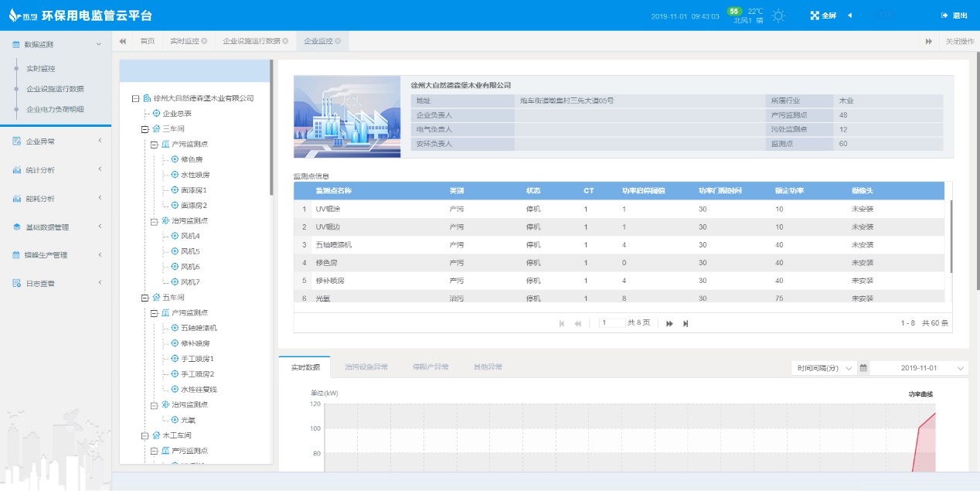Collapse the 三车间 tree node
This screenshot has width=980, height=491.
[x=145, y=129]
